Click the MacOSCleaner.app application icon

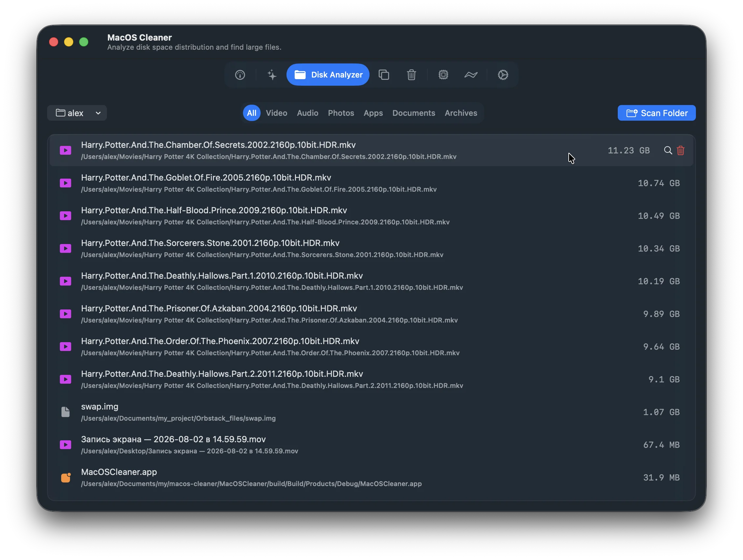tap(65, 477)
